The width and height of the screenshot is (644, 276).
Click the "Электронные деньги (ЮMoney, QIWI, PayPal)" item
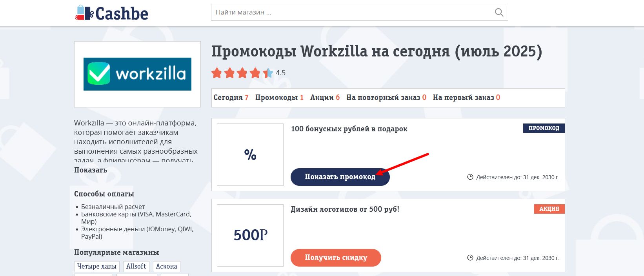(x=137, y=233)
